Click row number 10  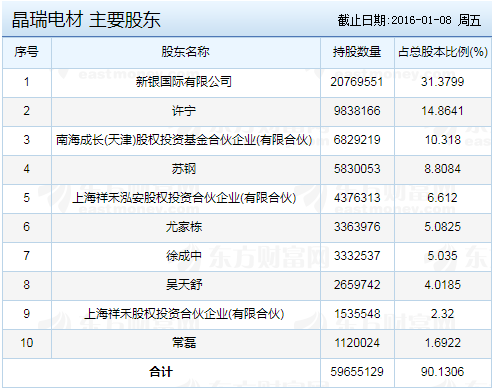(27, 343)
